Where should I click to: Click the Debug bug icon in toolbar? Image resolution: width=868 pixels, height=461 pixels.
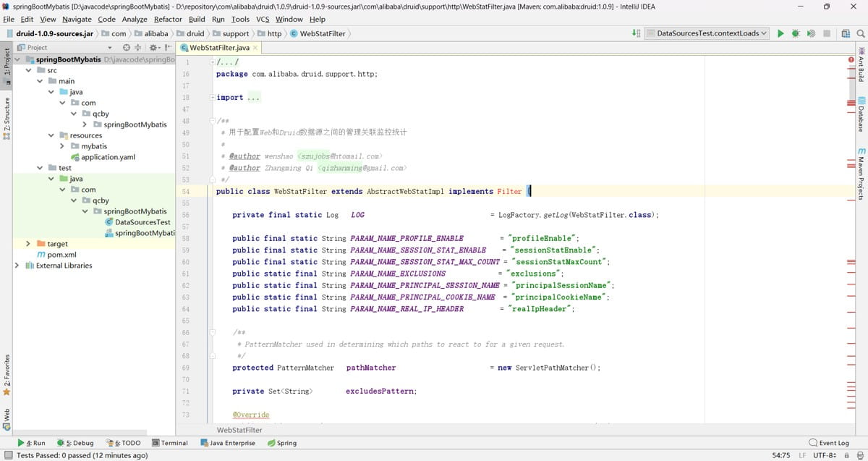tap(796, 33)
